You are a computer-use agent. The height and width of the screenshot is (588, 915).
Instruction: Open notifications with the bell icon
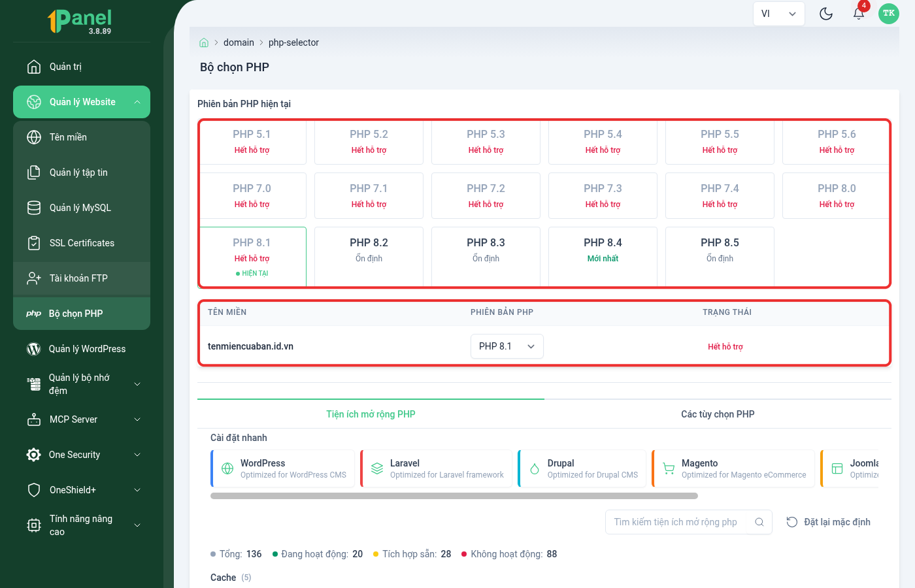(x=859, y=14)
